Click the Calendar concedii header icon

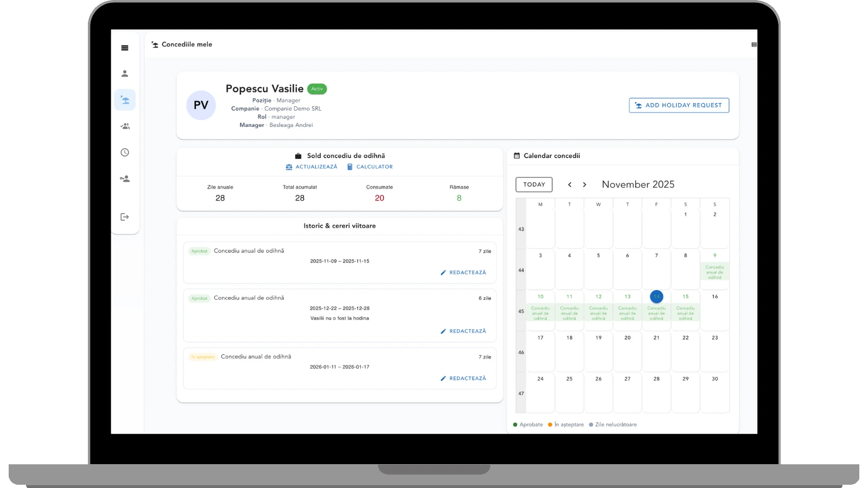pyautogui.click(x=516, y=156)
